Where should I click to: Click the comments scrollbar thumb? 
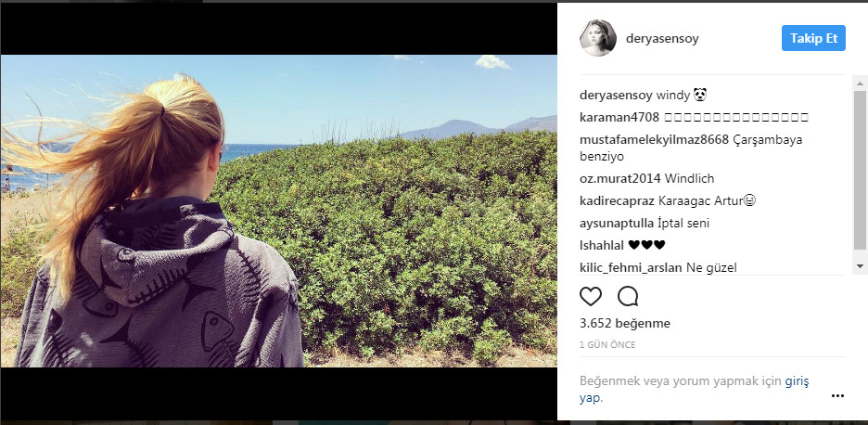pyautogui.click(x=860, y=170)
